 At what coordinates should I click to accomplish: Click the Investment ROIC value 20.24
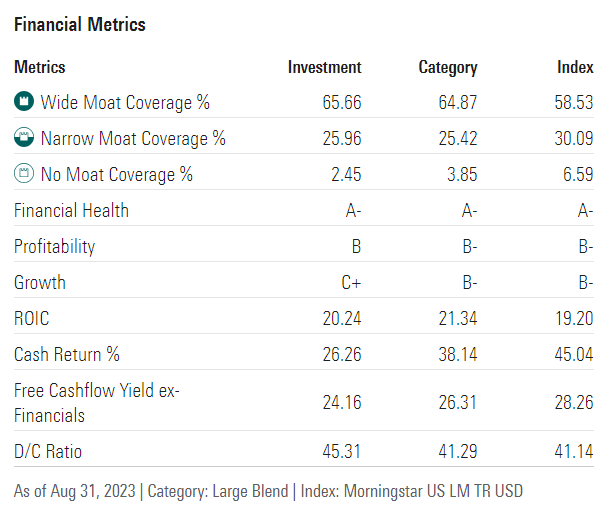(x=342, y=318)
